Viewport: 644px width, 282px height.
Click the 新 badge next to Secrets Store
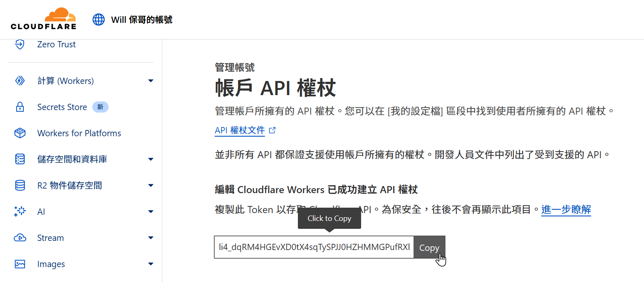[x=100, y=107]
